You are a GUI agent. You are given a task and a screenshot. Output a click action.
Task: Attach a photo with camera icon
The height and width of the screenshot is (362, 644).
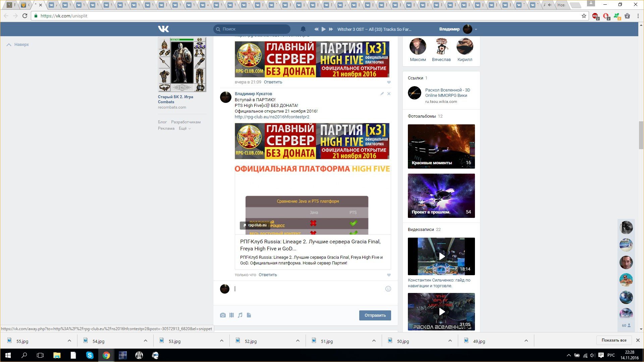pyautogui.click(x=223, y=315)
